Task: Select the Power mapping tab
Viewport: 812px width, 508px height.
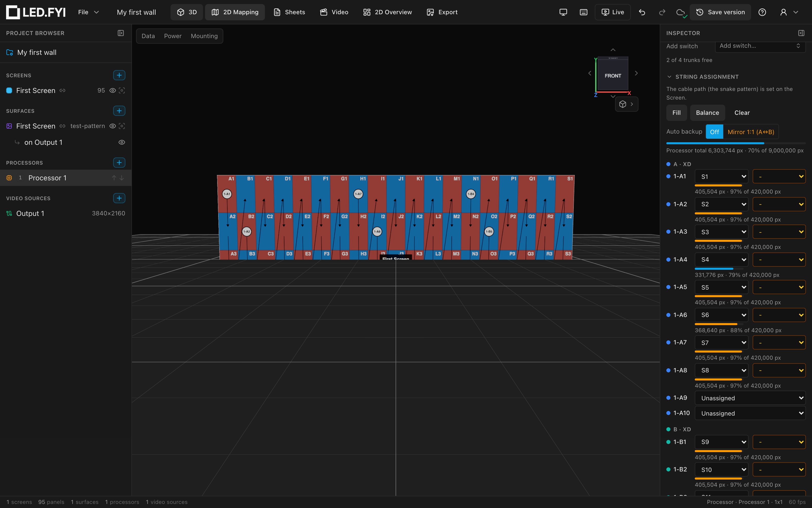Action: click(173, 36)
